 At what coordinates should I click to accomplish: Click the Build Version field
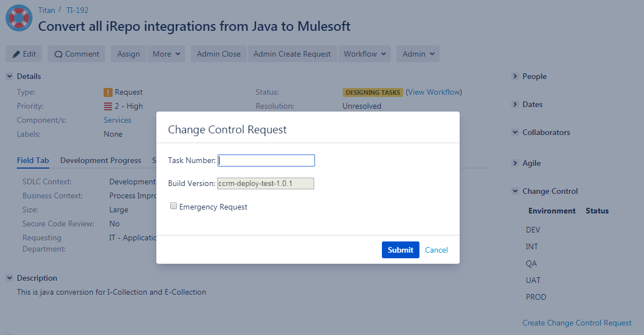coord(266,183)
